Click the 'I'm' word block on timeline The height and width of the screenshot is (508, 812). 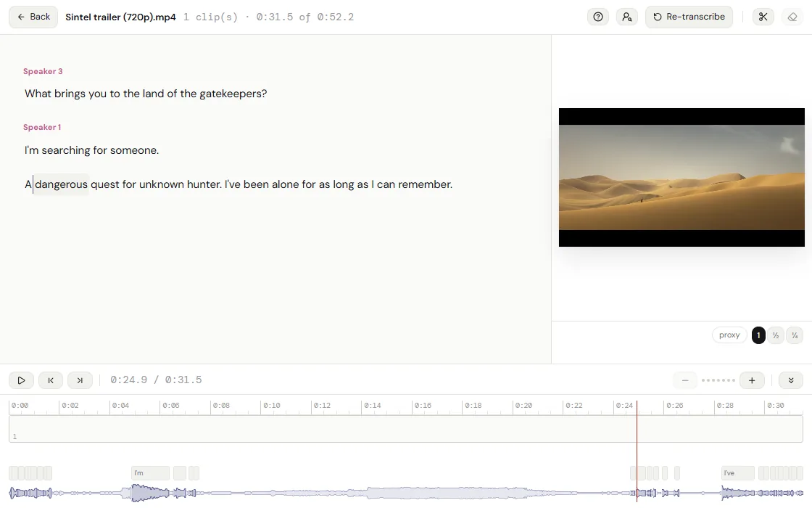click(x=150, y=472)
